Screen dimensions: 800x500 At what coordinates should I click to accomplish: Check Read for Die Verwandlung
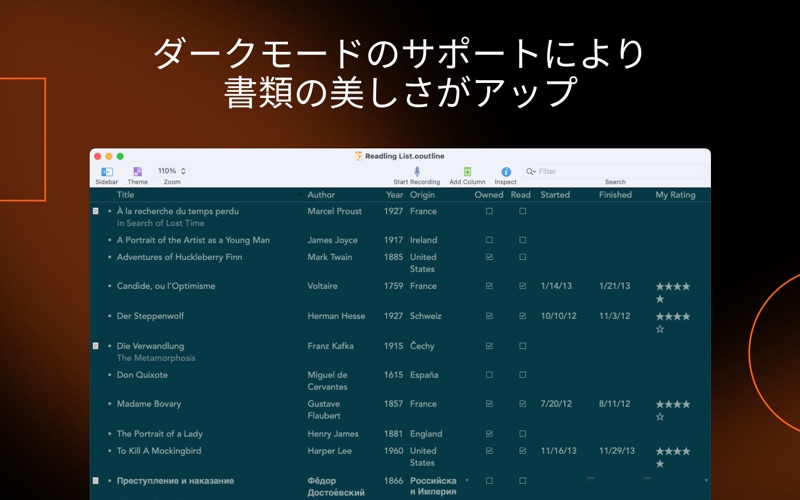(x=522, y=346)
